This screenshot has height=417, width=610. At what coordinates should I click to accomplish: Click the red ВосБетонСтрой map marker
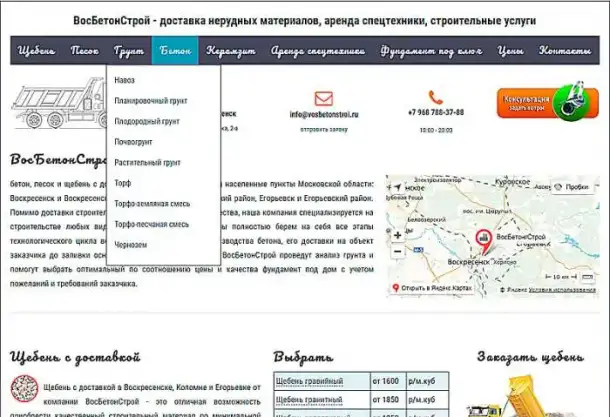click(x=484, y=240)
